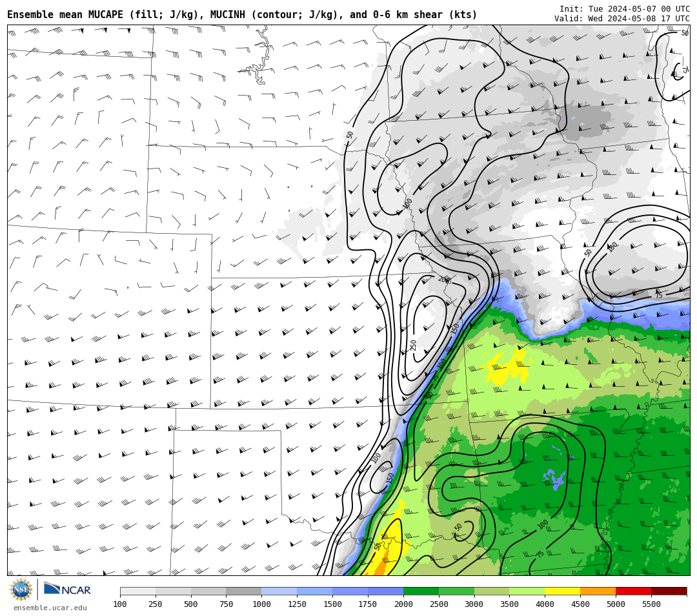Viewport: 697px width, 616px height.
Task: Click the orange 4500-5000 color swatch
Action: click(x=598, y=591)
